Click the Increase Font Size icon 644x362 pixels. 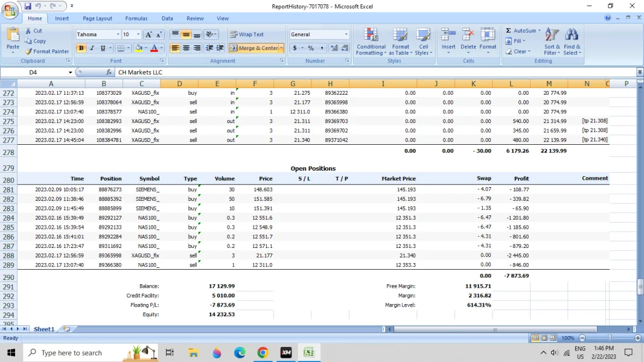pyautogui.click(x=148, y=35)
